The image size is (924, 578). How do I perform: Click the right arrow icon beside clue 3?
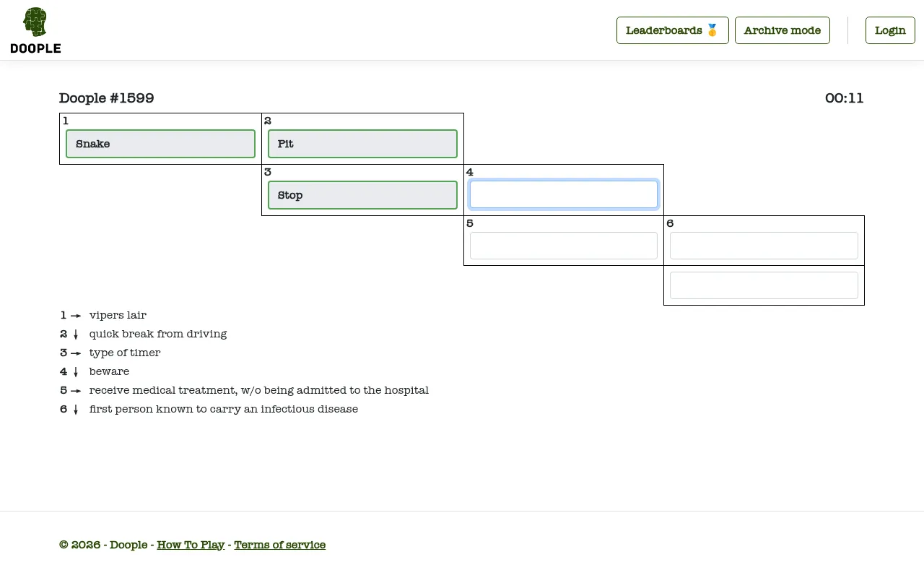tap(76, 353)
